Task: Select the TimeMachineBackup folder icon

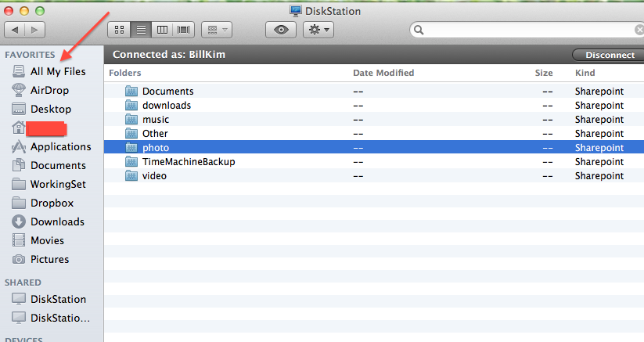Action: (x=131, y=161)
